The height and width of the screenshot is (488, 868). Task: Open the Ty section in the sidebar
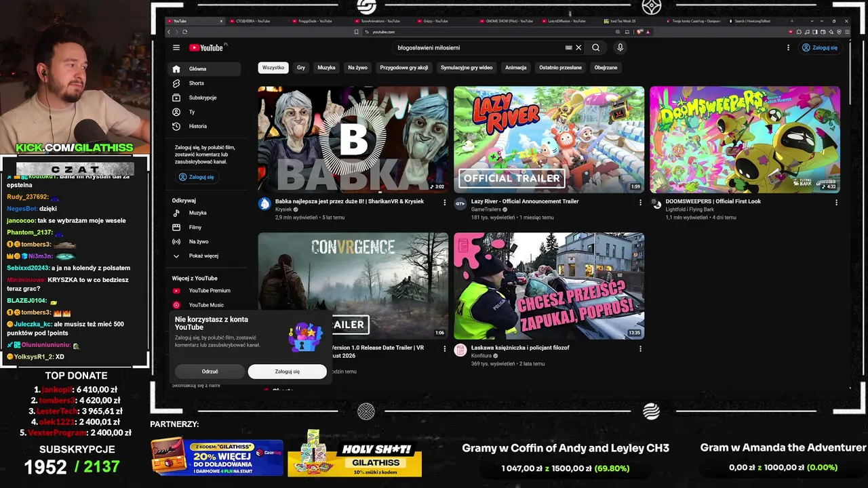coord(204,112)
